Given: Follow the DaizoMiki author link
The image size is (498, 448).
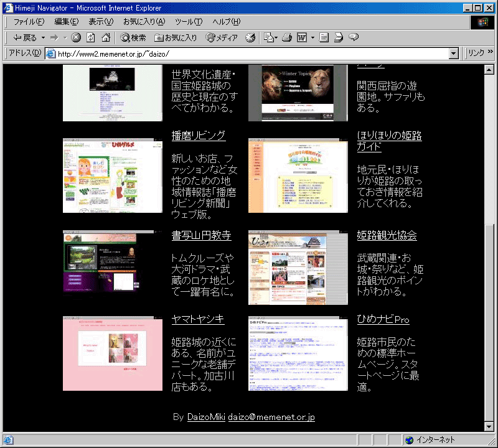Looking at the screenshot, I should pyautogui.click(x=206, y=417).
